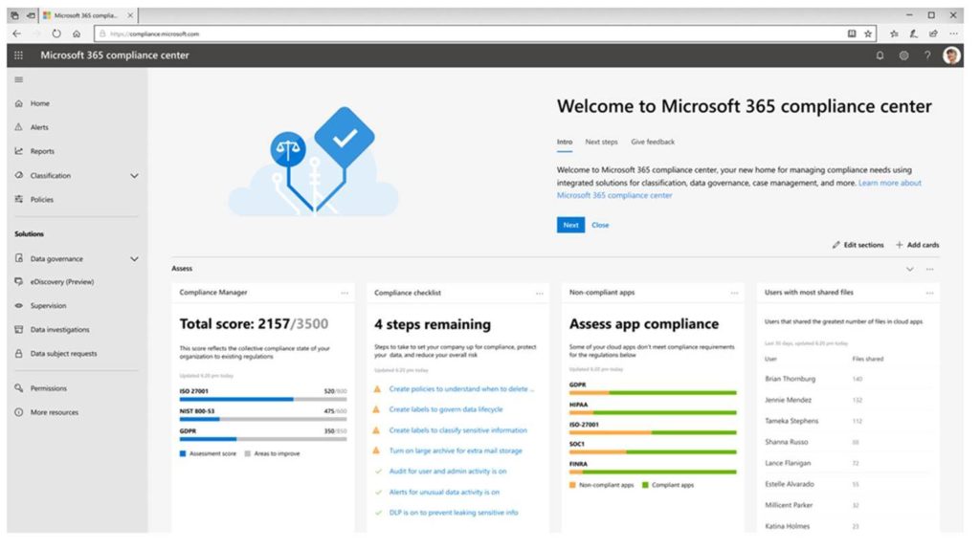The image size is (980, 549).
Task: Click the add notes pen icon
Action: (914, 33)
